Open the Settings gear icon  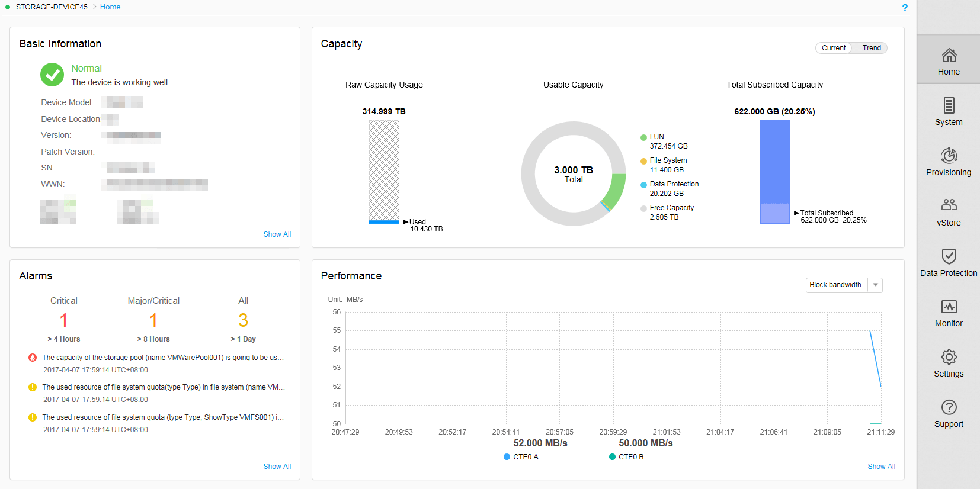949,357
